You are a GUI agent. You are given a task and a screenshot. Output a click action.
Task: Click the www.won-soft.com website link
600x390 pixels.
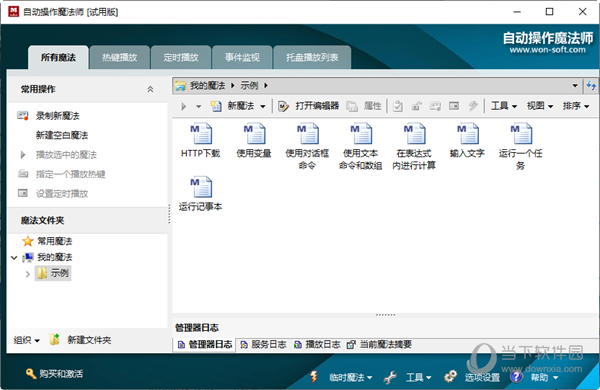pos(548,50)
